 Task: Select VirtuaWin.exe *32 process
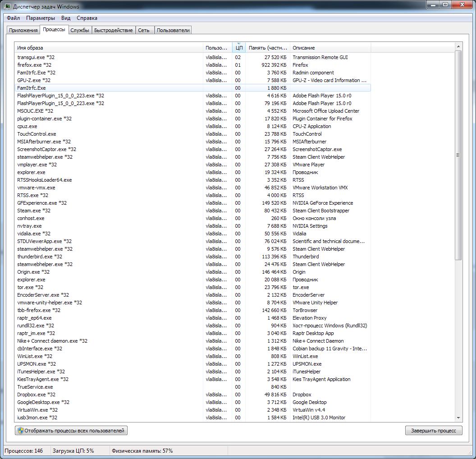(193, 410)
